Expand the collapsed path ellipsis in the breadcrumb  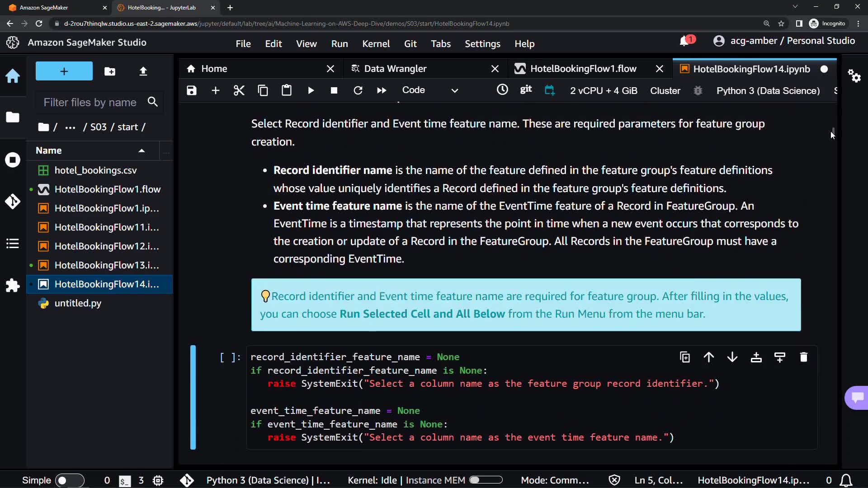(70, 127)
